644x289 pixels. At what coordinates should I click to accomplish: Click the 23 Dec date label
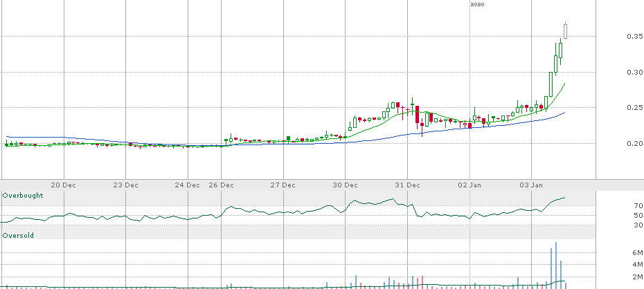pos(125,185)
